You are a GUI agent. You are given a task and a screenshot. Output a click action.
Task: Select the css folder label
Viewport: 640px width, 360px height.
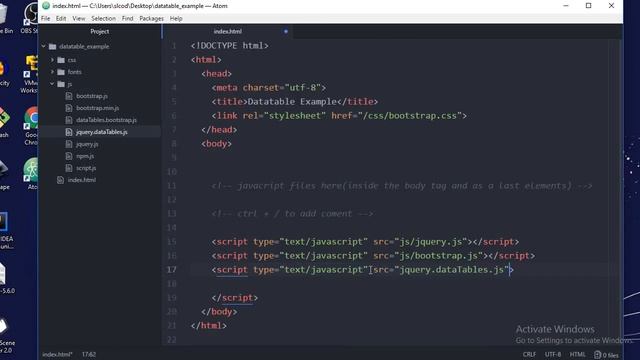[x=72, y=60]
